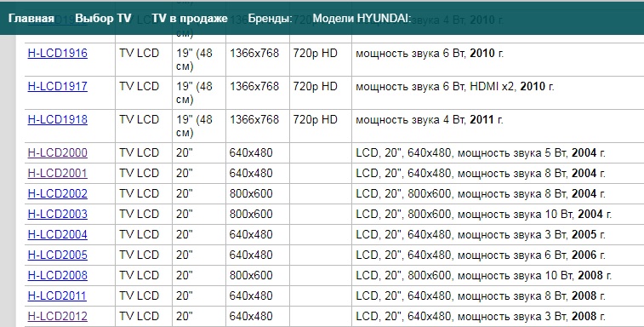Select the 1366x768 resolution cell for H-LCD1916
Screen dimensions: 644x327
(258, 60)
